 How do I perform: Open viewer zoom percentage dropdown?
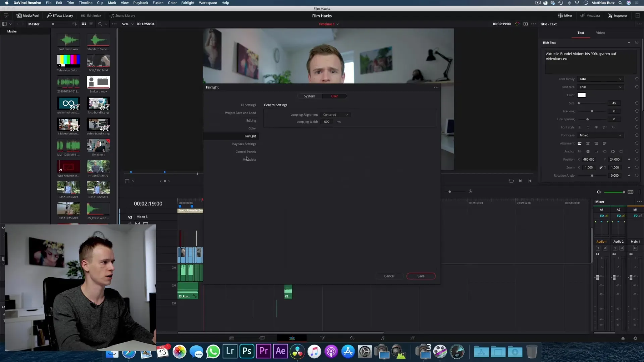pyautogui.click(x=128, y=24)
